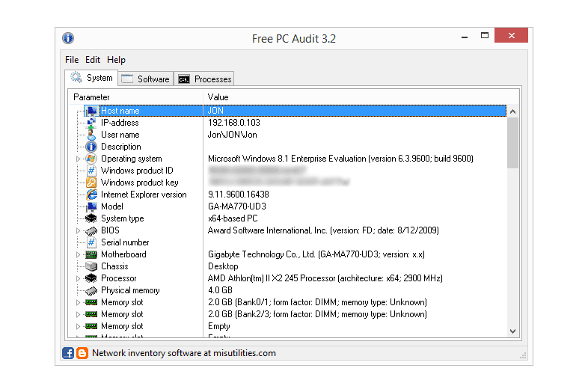
Task: Open the Blogger icon in status bar
Action: tap(82, 353)
